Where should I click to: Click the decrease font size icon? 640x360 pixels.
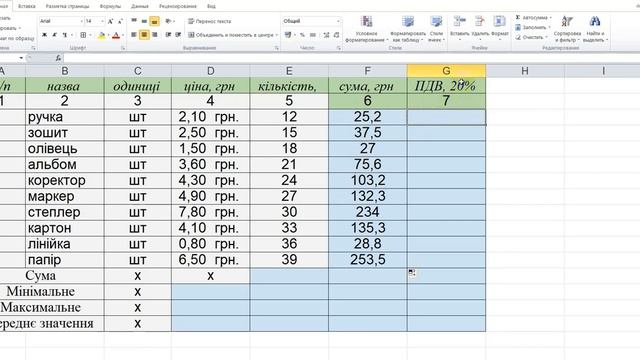(120, 21)
